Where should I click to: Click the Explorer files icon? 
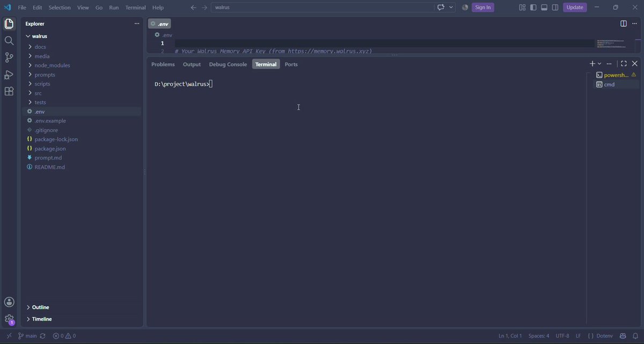click(9, 24)
